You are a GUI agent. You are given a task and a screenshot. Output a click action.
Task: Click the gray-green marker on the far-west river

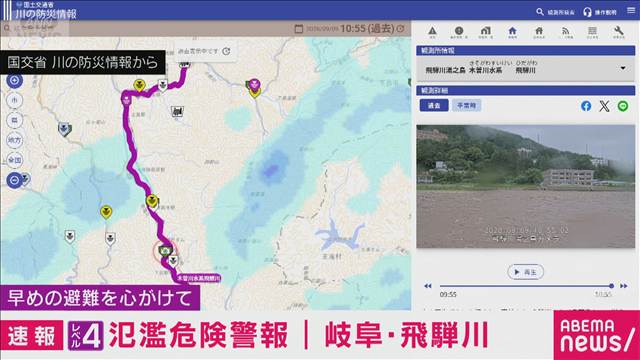(64, 129)
